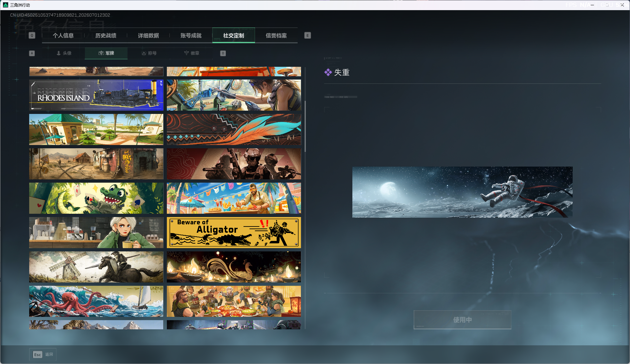Pick the red octopus wave banner
Image resolution: width=630 pixels, height=364 pixels.
pos(96,301)
